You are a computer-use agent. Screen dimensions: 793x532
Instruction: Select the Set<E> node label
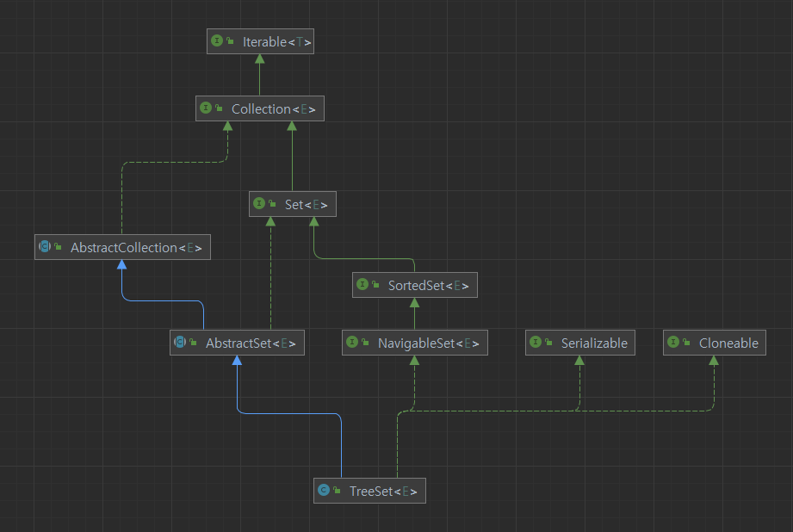[x=306, y=205]
